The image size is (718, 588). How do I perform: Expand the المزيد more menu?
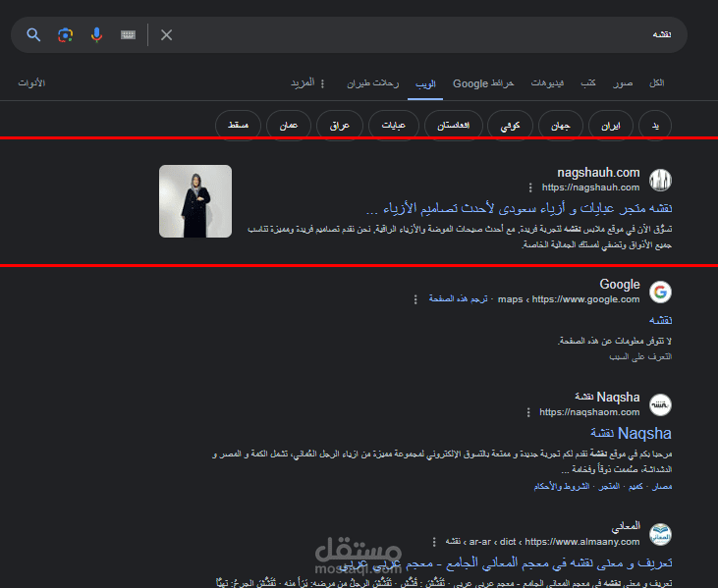[x=307, y=82]
